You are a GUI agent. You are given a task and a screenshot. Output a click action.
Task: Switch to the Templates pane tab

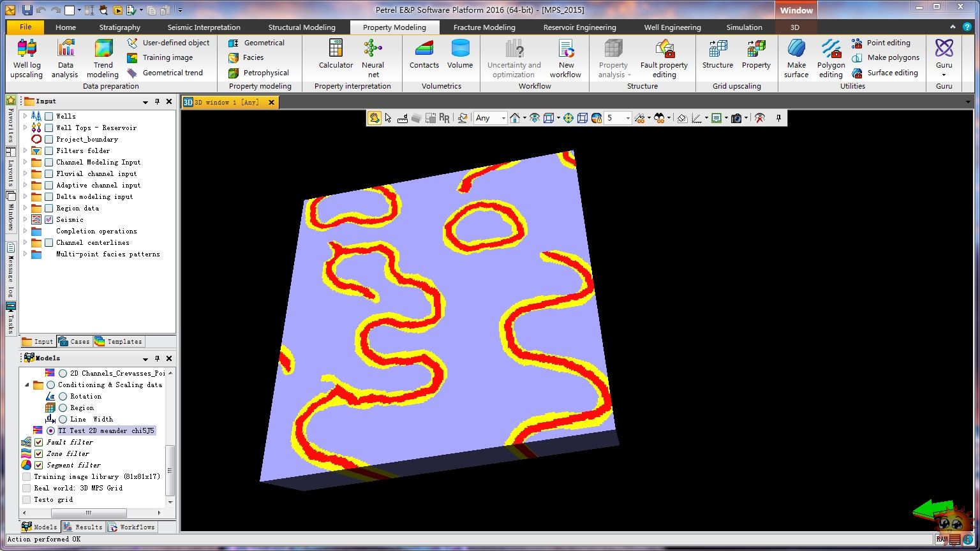tap(119, 341)
